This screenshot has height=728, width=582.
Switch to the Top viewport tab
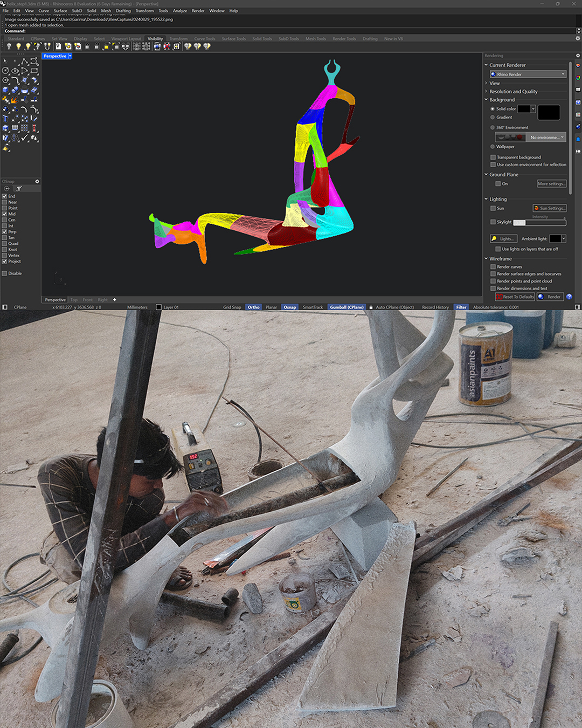74,300
